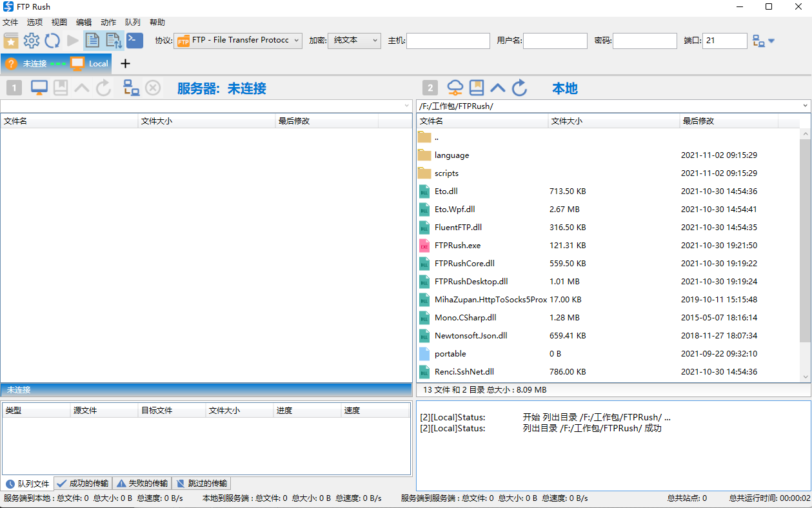Click the 进度 column header in queue
This screenshot has height=508, width=812.
pos(308,411)
